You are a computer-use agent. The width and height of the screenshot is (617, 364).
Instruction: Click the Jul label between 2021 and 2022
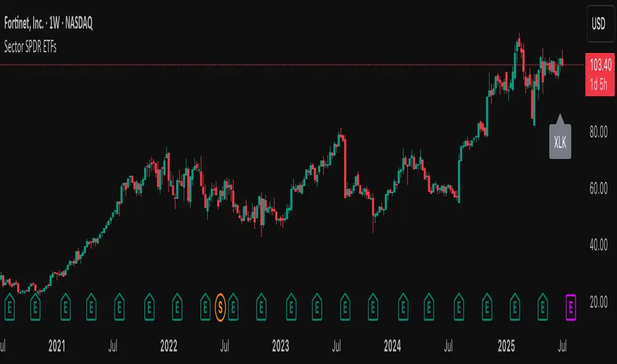click(x=113, y=346)
